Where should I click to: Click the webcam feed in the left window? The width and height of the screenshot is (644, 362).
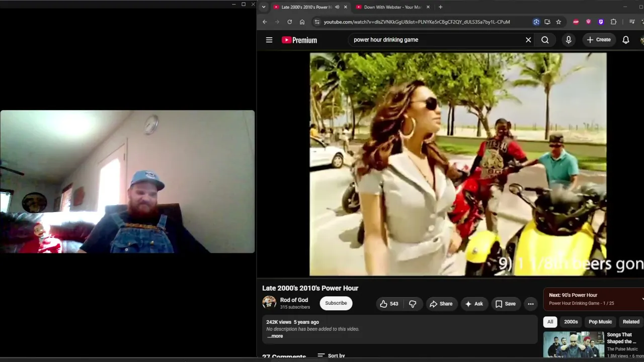(127, 182)
